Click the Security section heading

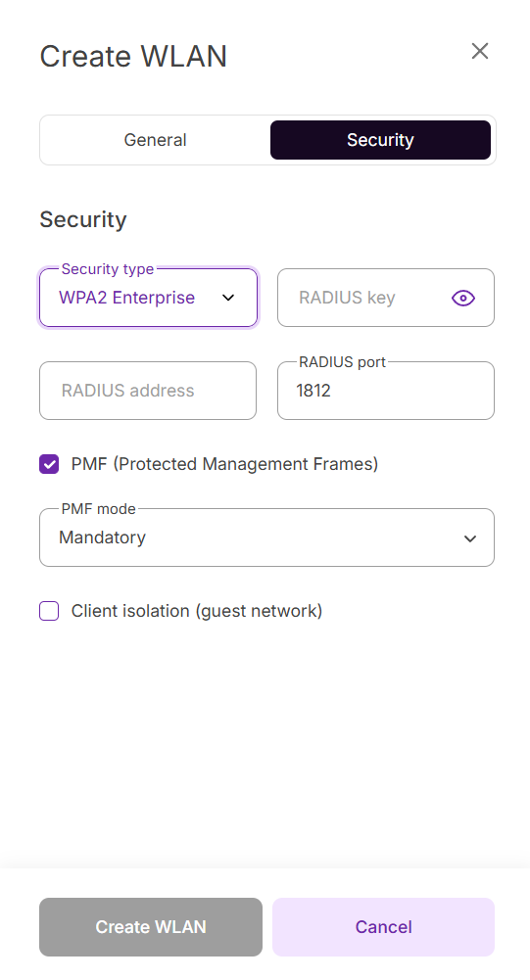[x=83, y=220]
